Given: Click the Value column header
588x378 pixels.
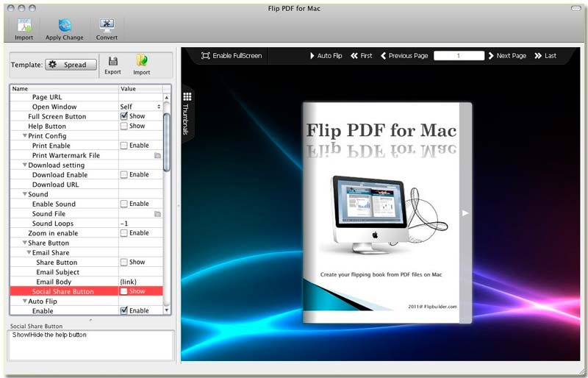Looking at the screenshot, I should click(x=140, y=88).
